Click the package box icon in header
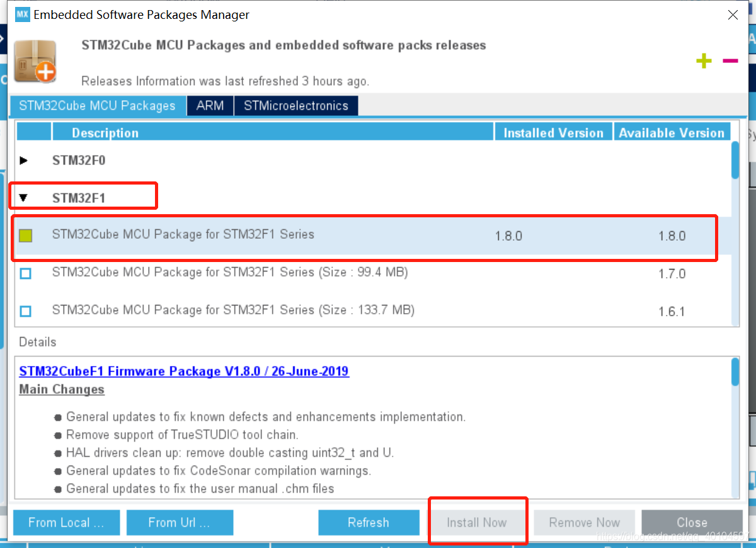 click(35, 60)
